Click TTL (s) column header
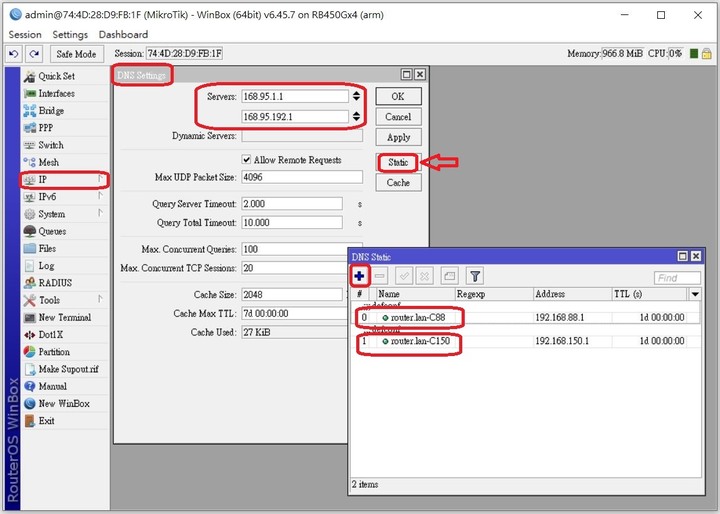The width and height of the screenshot is (720, 514). 650,294
